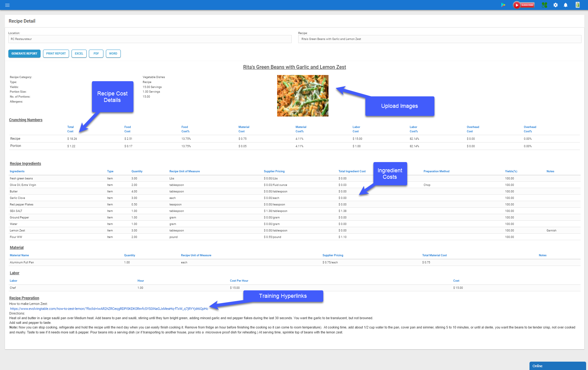Export the recipe report to EXCEL
The width and height of the screenshot is (588, 370).
(79, 53)
